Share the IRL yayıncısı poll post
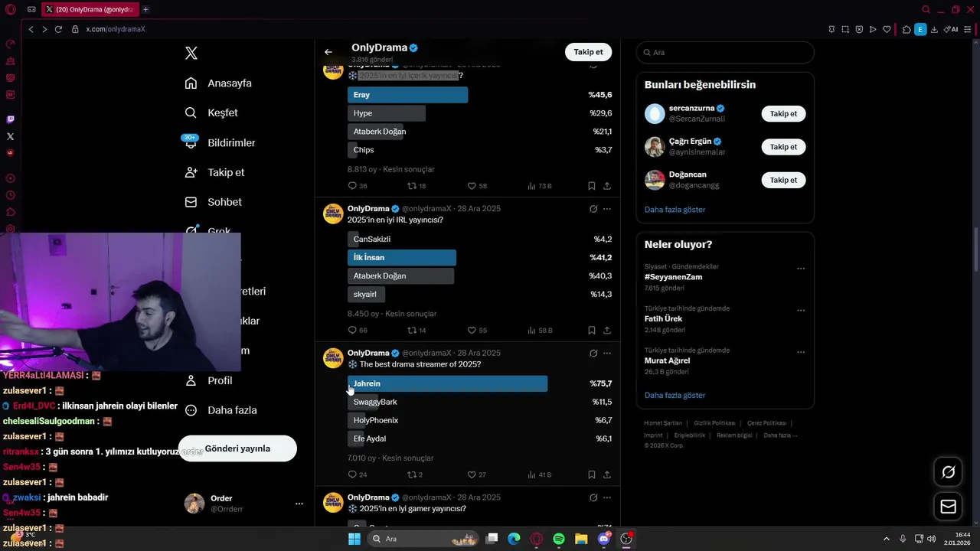 click(x=607, y=331)
